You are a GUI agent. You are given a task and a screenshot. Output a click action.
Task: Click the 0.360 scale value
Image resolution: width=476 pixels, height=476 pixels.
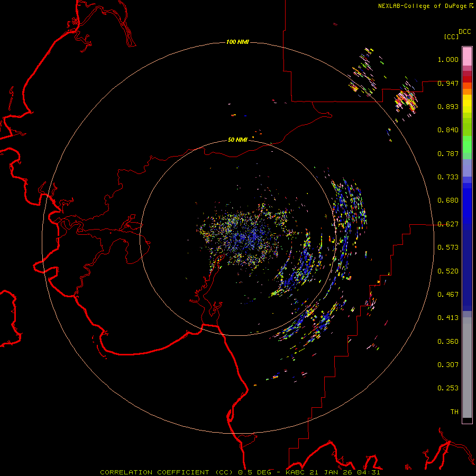448,342
